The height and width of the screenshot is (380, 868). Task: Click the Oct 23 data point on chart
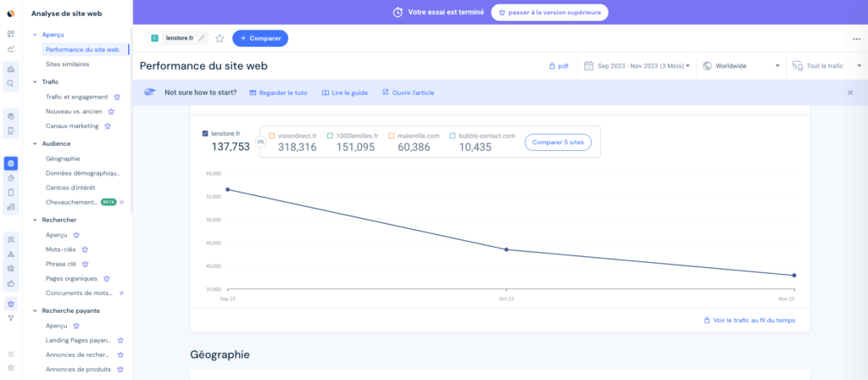click(x=506, y=249)
